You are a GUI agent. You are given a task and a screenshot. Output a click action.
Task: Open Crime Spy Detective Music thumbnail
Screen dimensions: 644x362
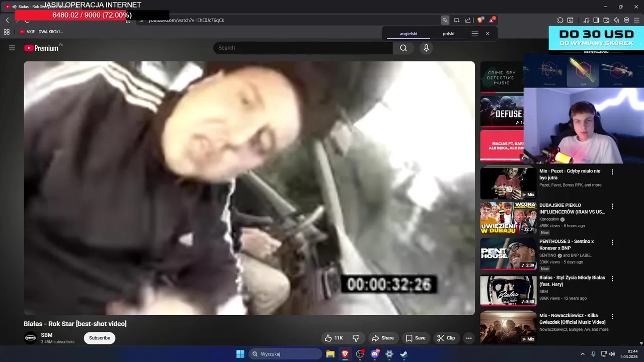click(x=502, y=77)
